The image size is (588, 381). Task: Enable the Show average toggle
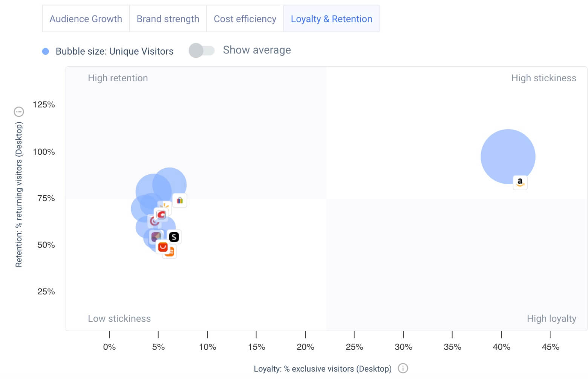point(202,50)
